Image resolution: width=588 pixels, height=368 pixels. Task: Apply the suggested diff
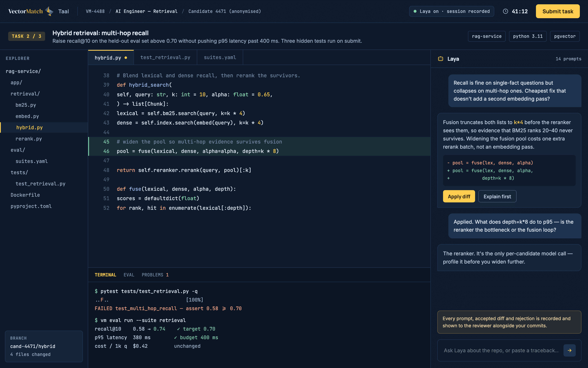(459, 196)
